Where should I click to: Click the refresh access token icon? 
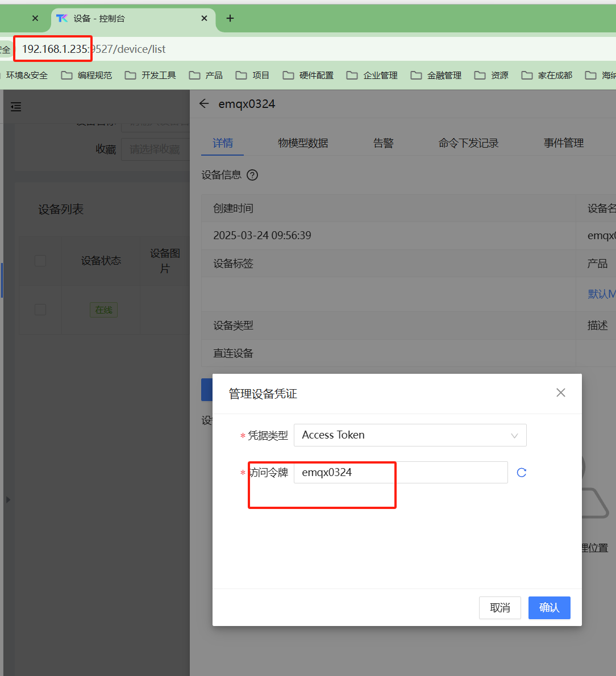click(522, 473)
